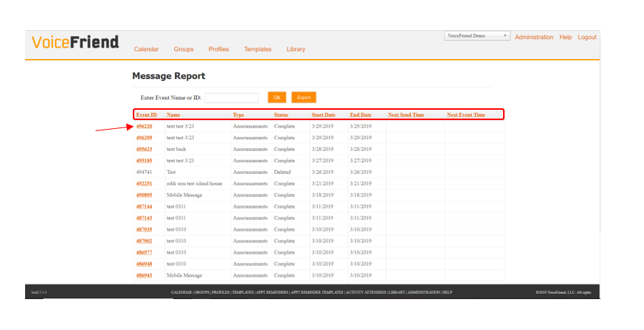The height and width of the screenshot is (330, 644).
Task: Click the VoiceFriend logo
Action: pyautogui.click(x=75, y=42)
